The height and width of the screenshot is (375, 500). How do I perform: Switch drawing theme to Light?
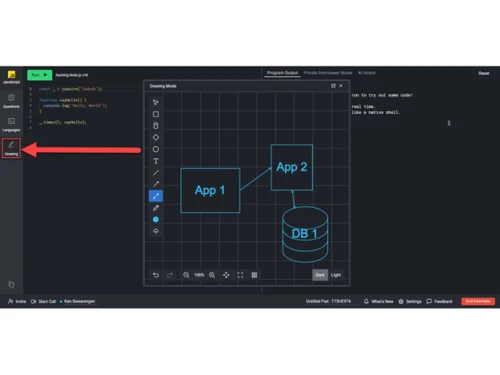[x=336, y=275]
